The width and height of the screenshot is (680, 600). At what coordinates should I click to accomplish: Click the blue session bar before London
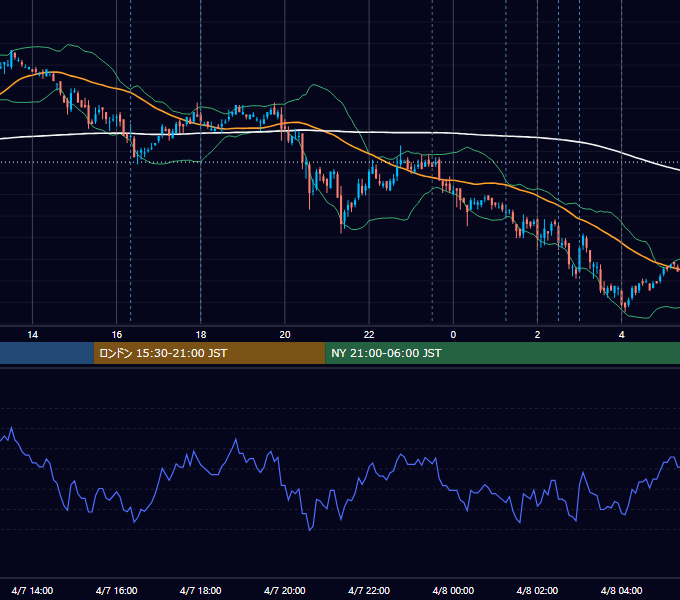47,353
